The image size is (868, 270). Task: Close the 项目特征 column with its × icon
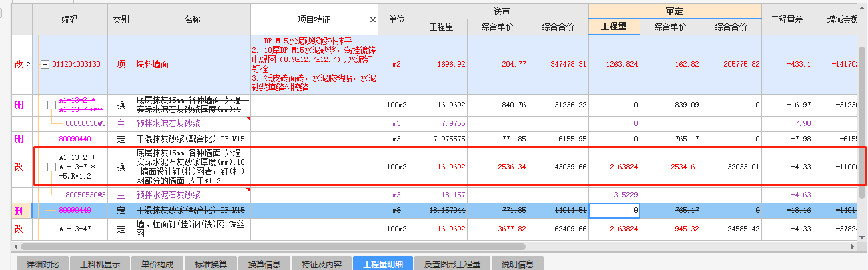372,19
